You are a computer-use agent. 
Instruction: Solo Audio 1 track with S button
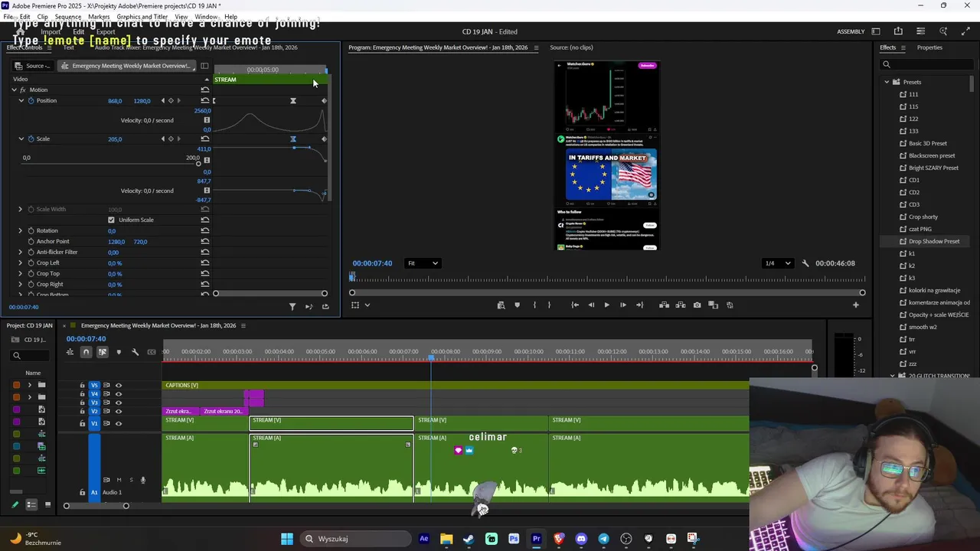click(x=131, y=480)
